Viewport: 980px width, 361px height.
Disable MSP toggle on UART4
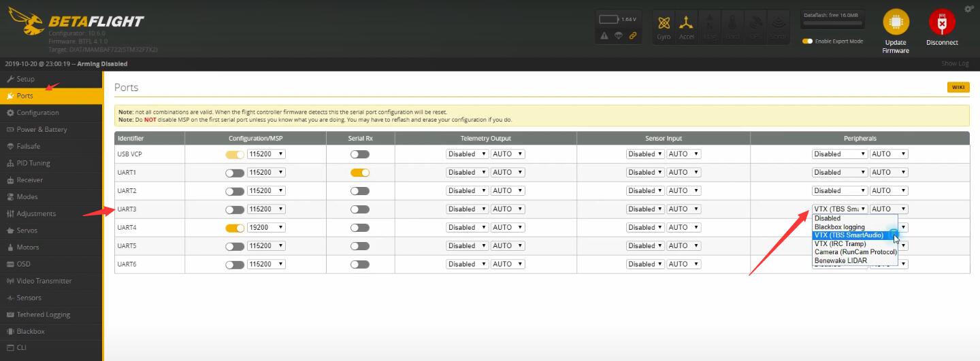point(235,228)
